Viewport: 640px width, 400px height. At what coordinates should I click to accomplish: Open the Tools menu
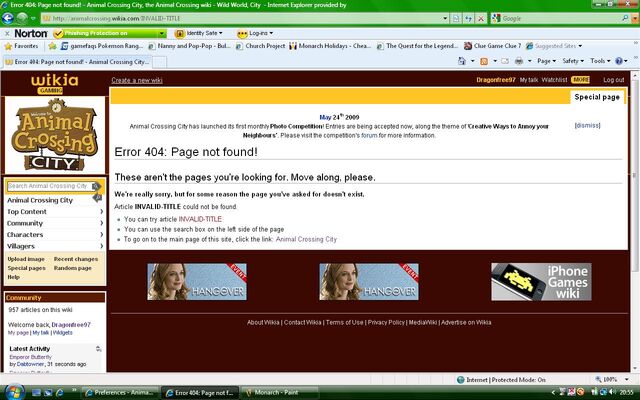[600, 61]
